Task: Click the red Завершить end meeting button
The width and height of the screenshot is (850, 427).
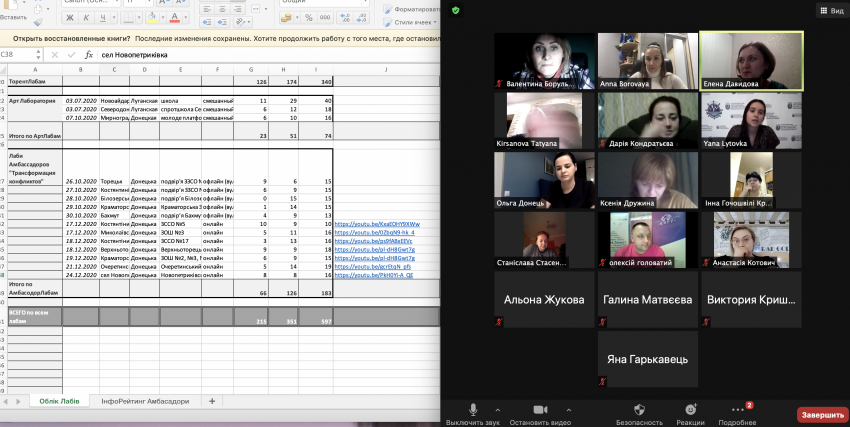Action: pos(822,415)
